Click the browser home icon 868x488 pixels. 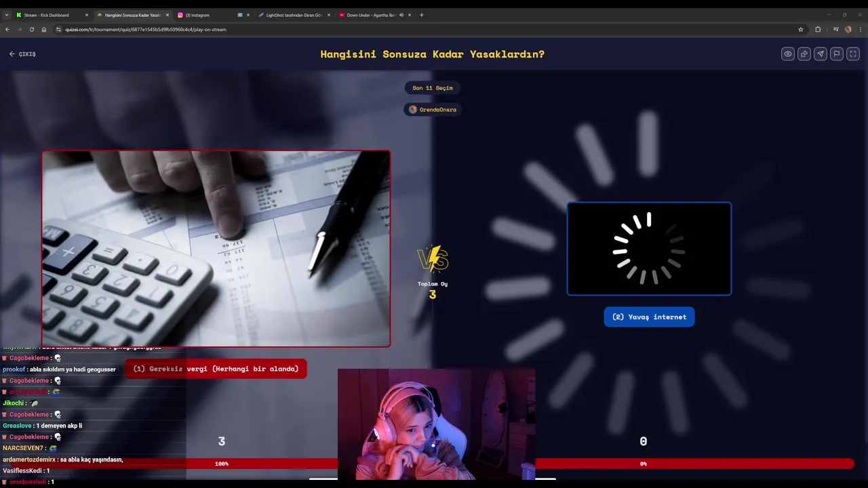(44, 29)
